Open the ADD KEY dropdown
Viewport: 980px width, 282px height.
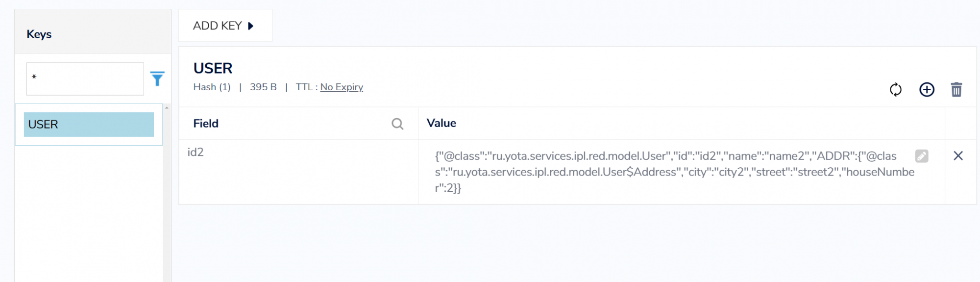pos(225,26)
